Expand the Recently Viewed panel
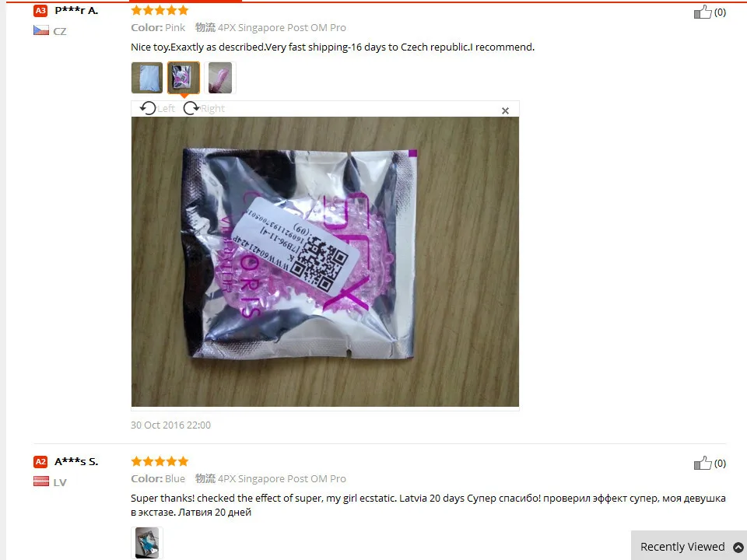Image resolution: width=747 pixels, height=560 pixels. tap(689, 546)
